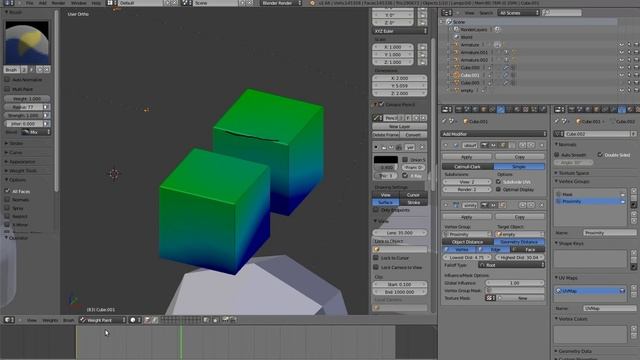Toggle the Auto Normalize checkbox
The height and width of the screenshot is (360, 640).
(7, 80)
